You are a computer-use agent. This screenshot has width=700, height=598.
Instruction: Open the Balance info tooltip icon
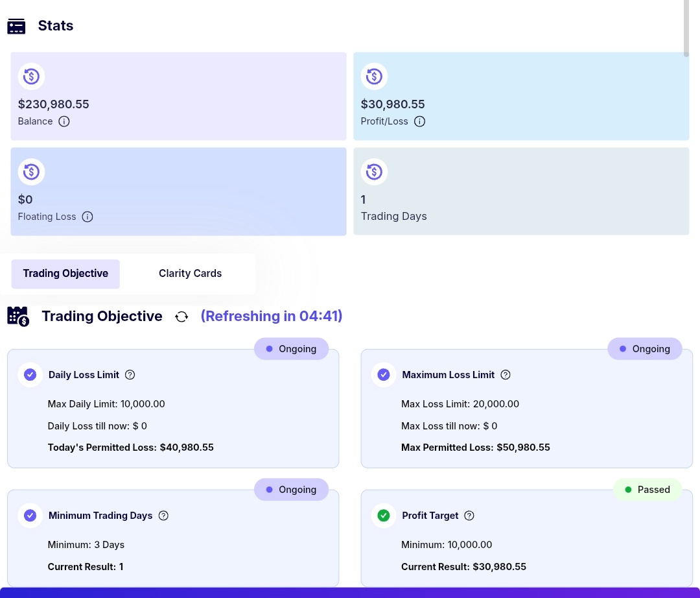[64, 121]
